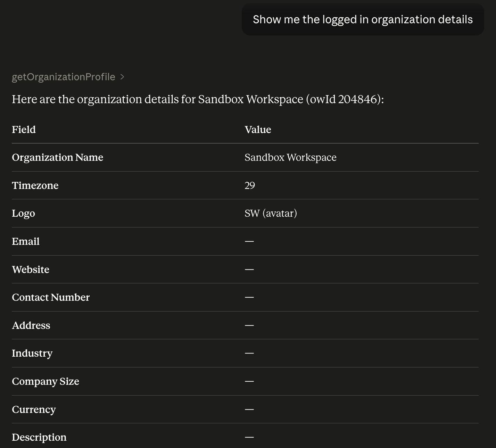This screenshot has height=448, width=496.
Task: Select the 'Currency' field label
Action: [x=34, y=409]
